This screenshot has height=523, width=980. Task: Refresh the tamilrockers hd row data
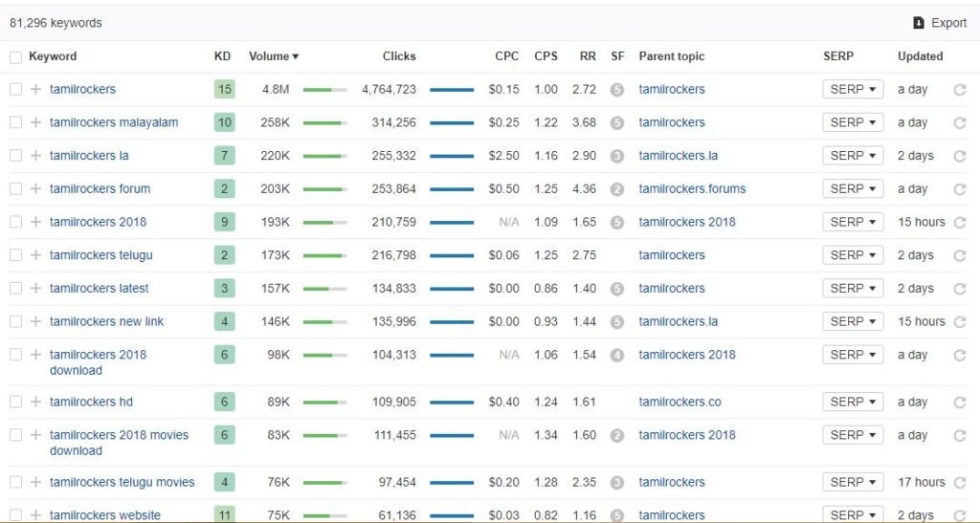point(959,403)
